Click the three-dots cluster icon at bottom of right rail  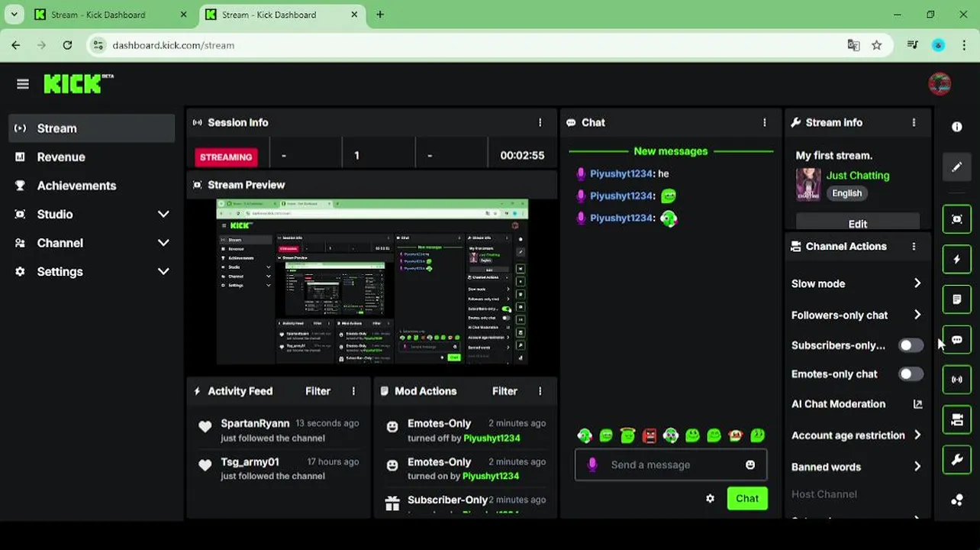(x=957, y=500)
